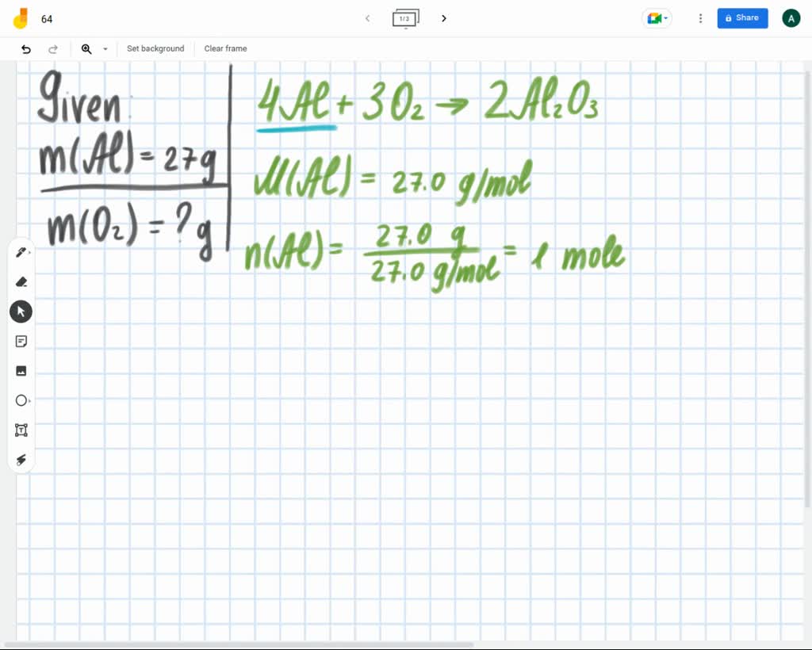The width and height of the screenshot is (812, 650).
Task: Open the zoom options dropdown
Action: click(105, 49)
